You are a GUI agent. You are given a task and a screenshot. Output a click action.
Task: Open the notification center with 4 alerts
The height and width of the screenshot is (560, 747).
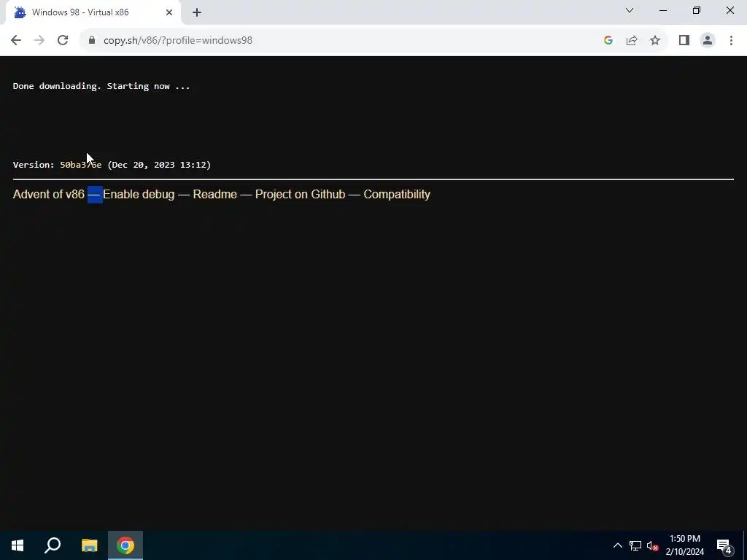pyautogui.click(x=724, y=545)
